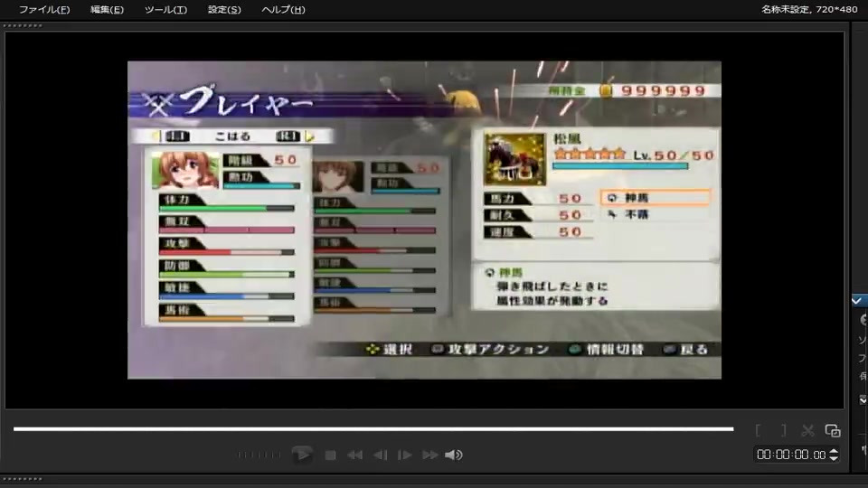Open the volume speaker control
The width and height of the screenshot is (868, 488).
tap(453, 455)
